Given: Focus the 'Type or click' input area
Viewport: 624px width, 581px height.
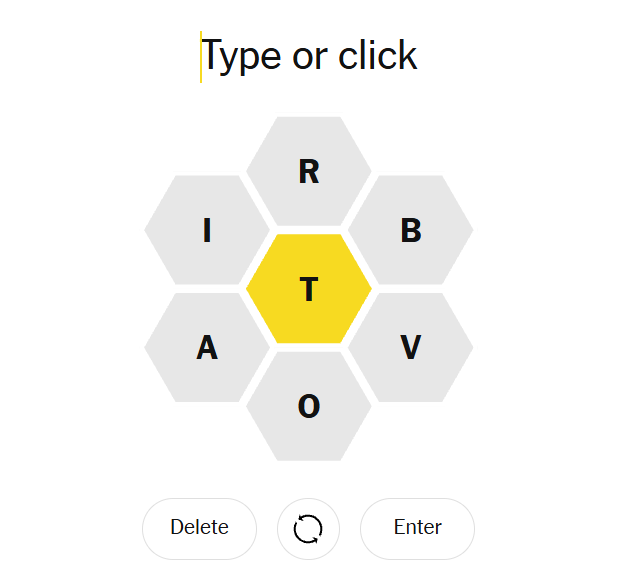Looking at the screenshot, I should click(310, 57).
